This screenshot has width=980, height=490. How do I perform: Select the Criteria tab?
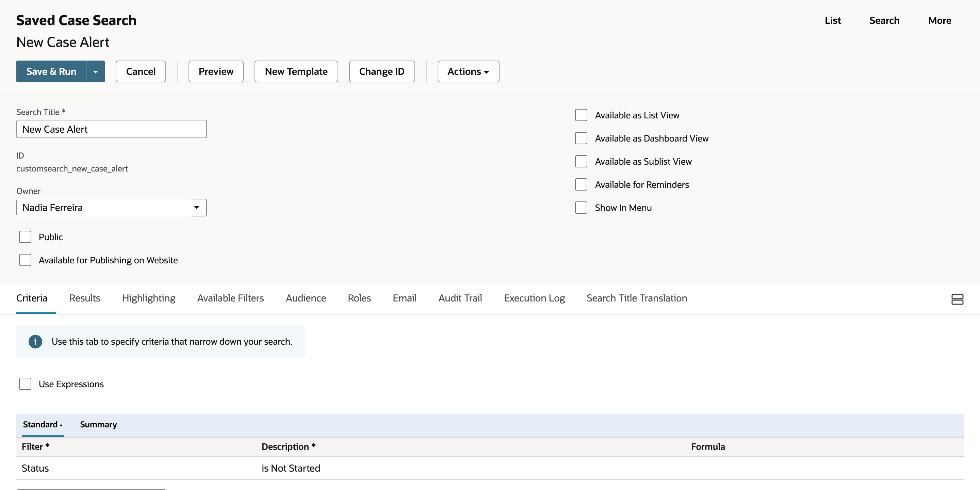32,298
